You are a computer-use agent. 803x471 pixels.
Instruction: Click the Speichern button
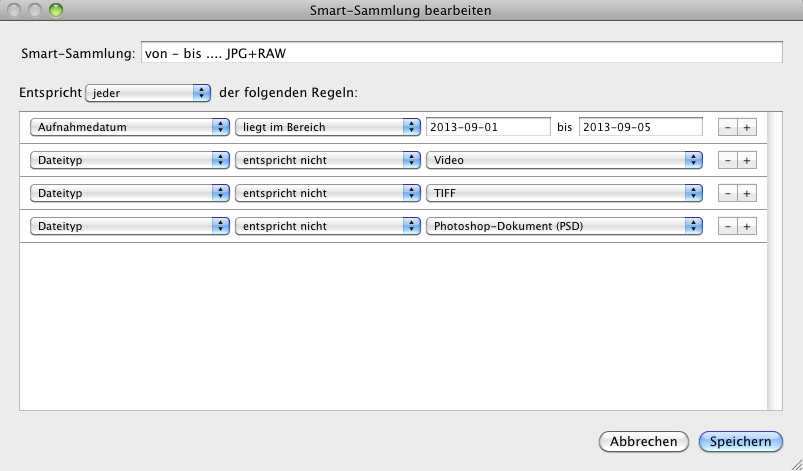[740, 441]
